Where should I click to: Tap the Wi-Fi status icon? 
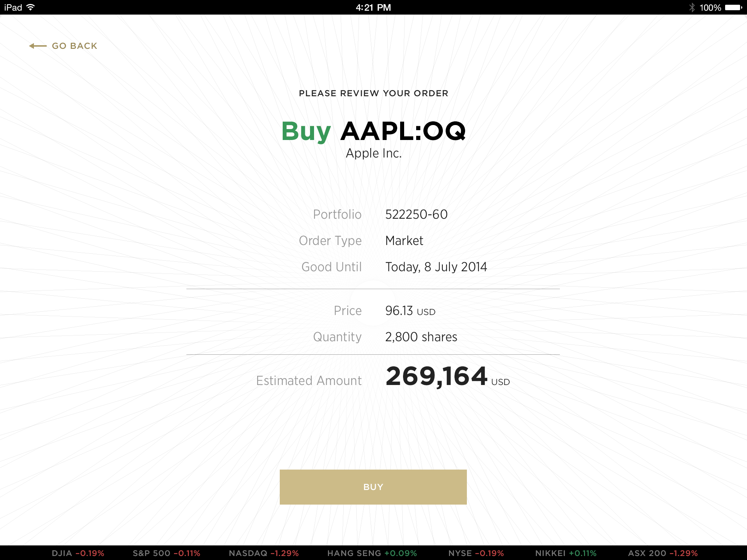coord(31,7)
